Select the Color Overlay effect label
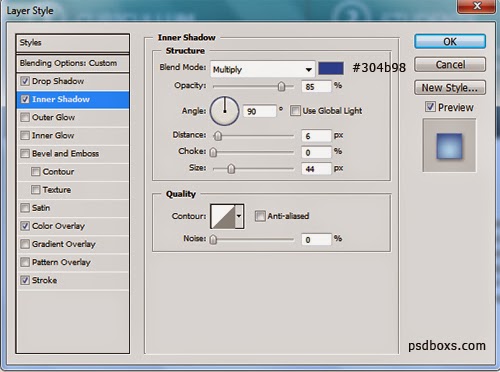 coord(58,226)
